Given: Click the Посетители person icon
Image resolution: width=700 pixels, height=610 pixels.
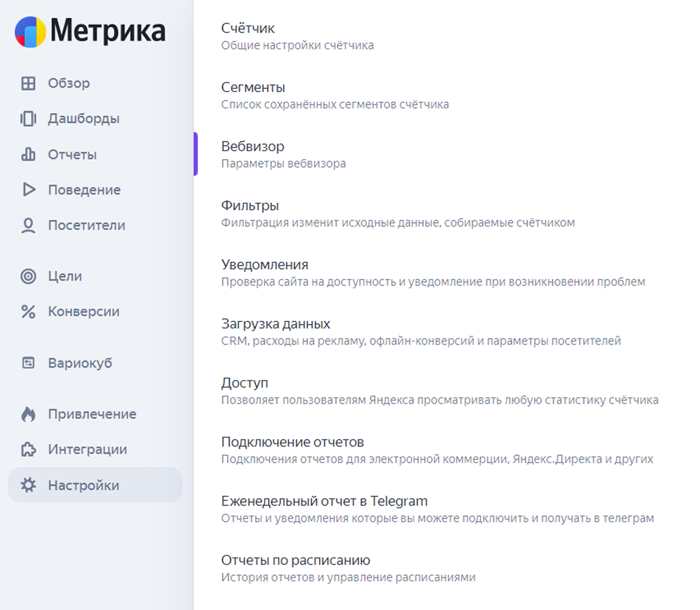Looking at the screenshot, I should pyautogui.click(x=28, y=226).
